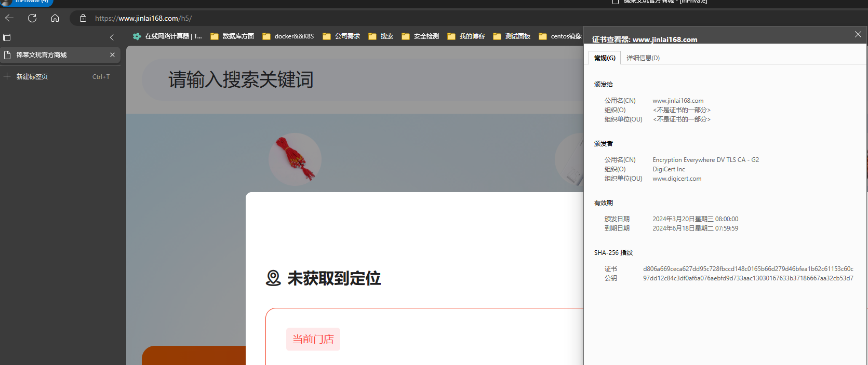Select the 当前门店 tag
868x365 pixels.
click(x=313, y=339)
